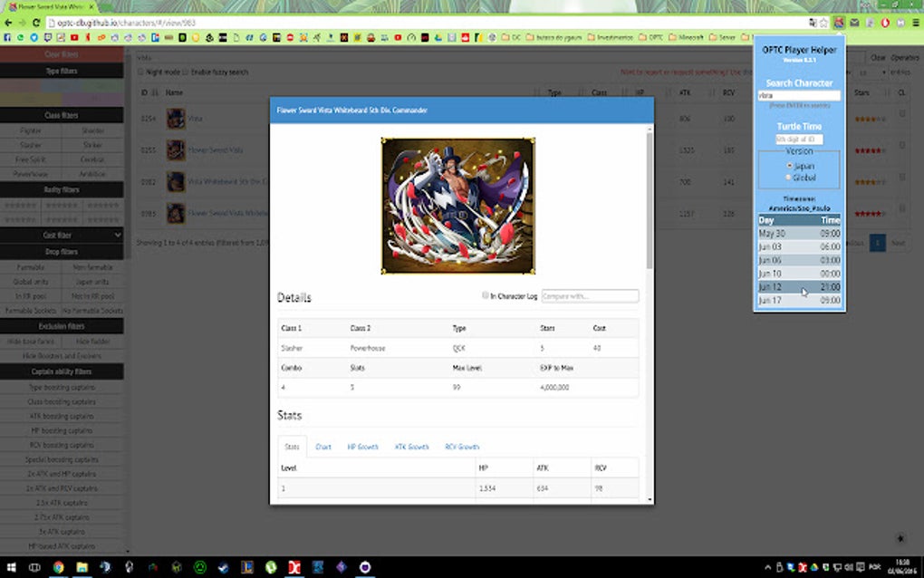Open the RCV Growth tab
This screenshot has height=578, width=924.
coord(463,447)
